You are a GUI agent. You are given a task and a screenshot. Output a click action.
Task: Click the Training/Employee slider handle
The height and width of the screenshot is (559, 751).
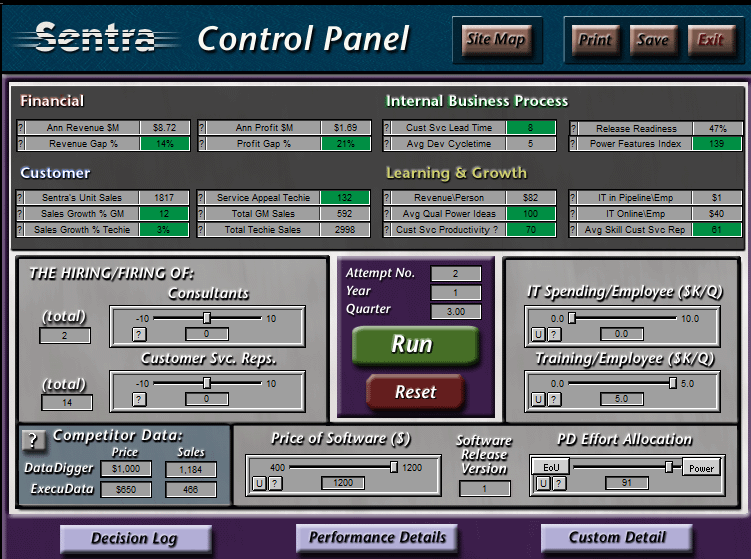coord(673,383)
